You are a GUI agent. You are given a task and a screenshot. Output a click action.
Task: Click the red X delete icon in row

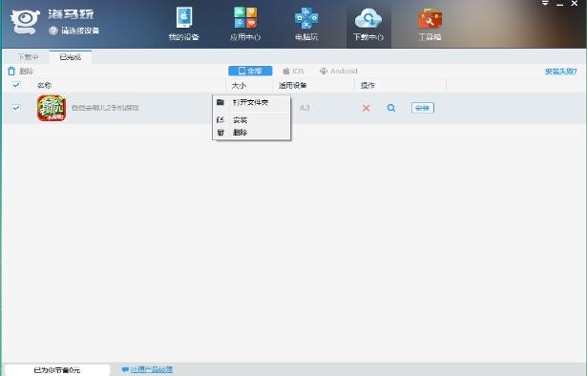(x=366, y=108)
